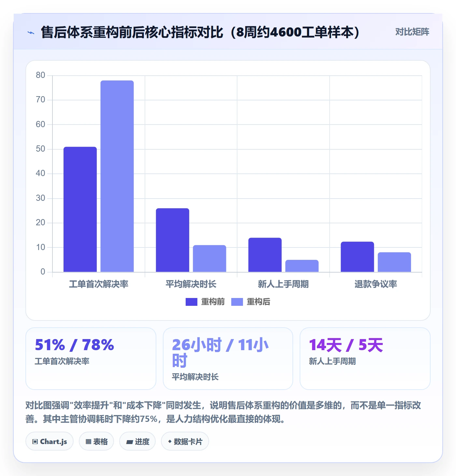
Task: Click the 对比矩阵 label in the header
Action: tap(412, 32)
